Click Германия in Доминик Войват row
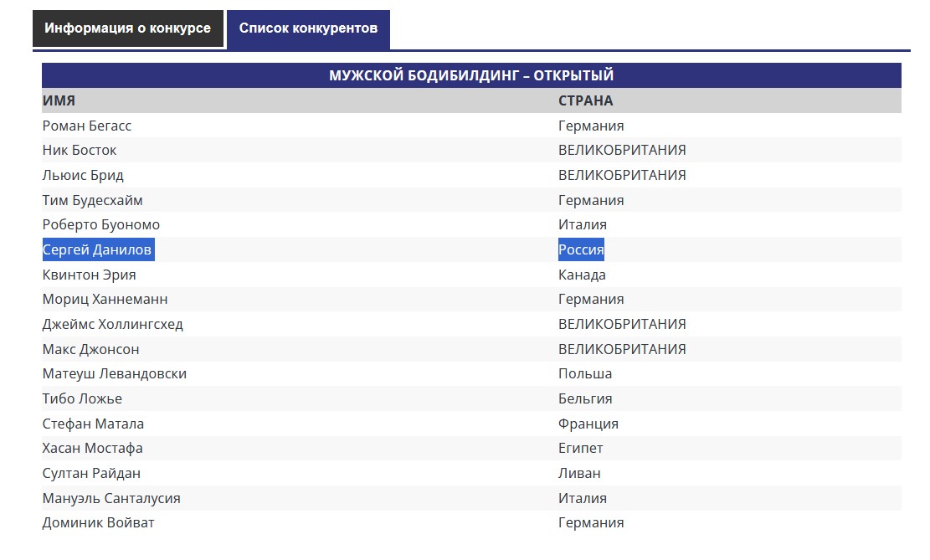Screen dimensions: 930x560 [591, 523]
